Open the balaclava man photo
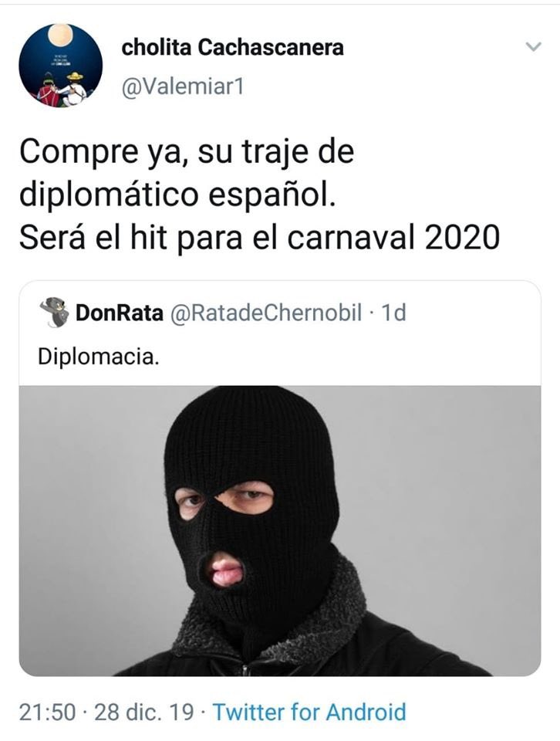This screenshot has width=560, height=741. click(x=280, y=531)
